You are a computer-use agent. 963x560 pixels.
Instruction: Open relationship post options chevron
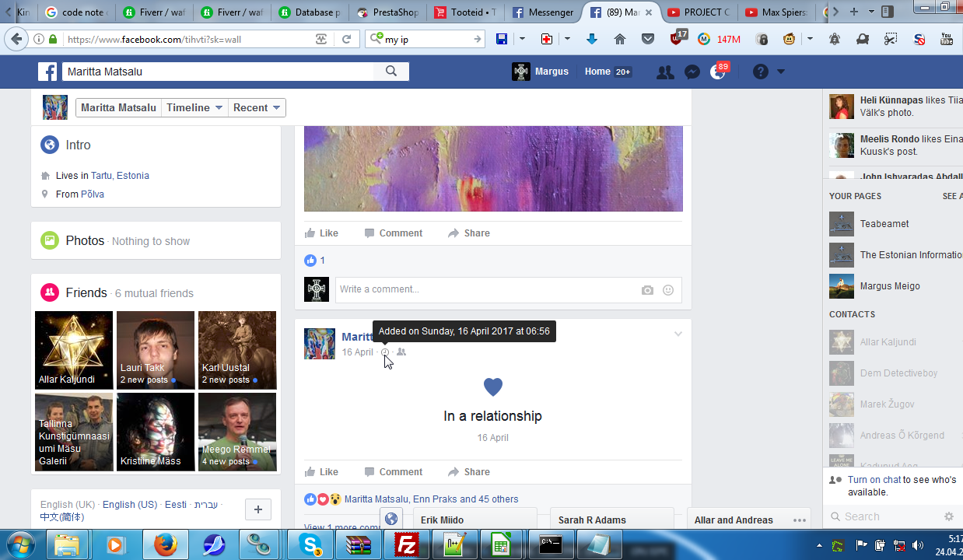[678, 334]
